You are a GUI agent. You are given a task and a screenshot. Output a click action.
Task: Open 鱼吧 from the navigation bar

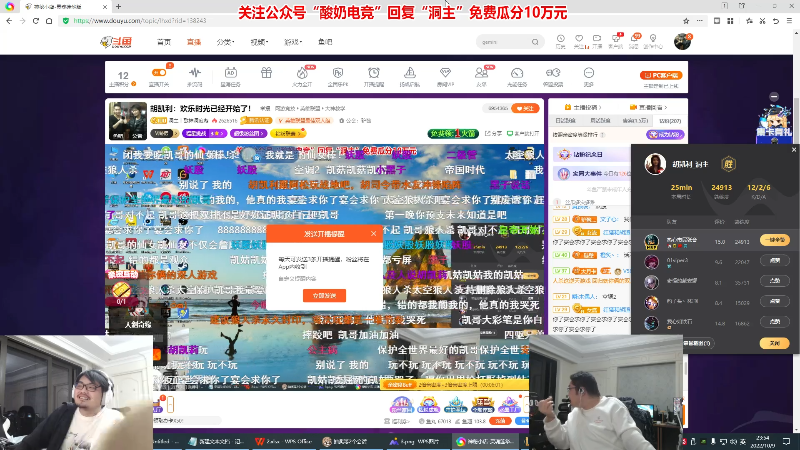point(325,42)
